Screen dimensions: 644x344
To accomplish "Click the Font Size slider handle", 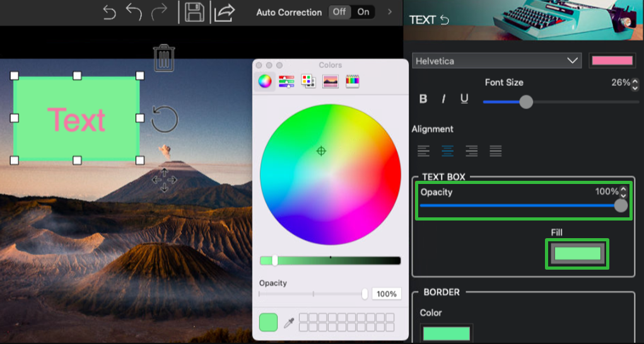I will pyautogui.click(x=525, y=101).
